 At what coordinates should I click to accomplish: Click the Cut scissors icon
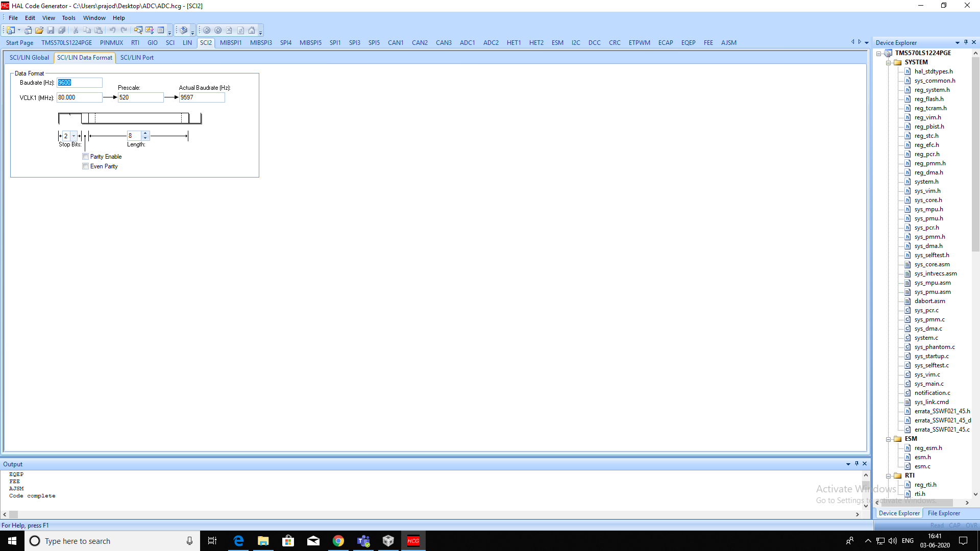coord(76,30)
